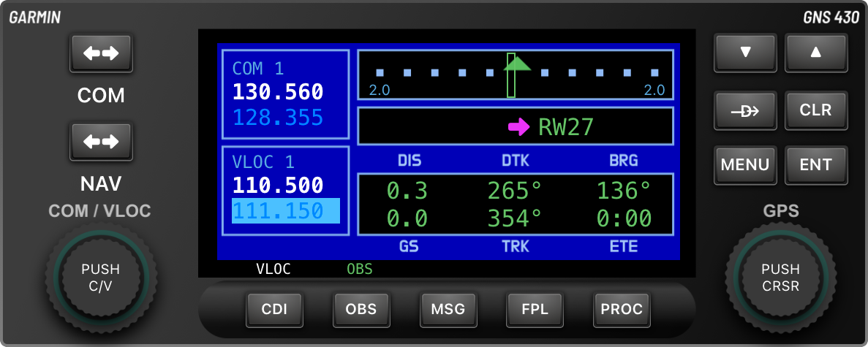Screen dimensions: 868x347
Task: Click the PUSH CRSR knob
Action: [780, 278]
